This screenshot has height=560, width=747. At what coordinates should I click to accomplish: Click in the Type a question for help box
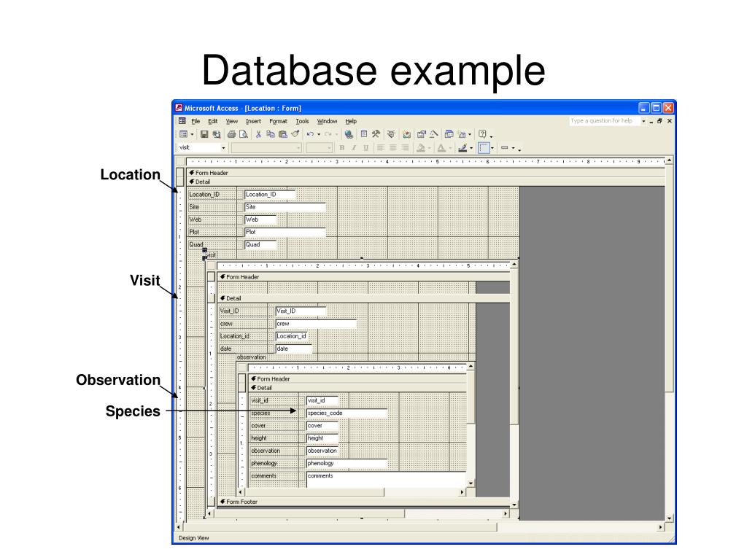pos(603,121)
